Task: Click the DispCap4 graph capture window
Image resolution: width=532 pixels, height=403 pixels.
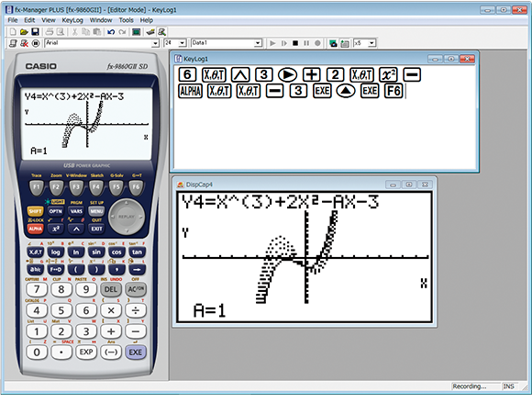Action: pyautogui.click(x=305, y=252)
